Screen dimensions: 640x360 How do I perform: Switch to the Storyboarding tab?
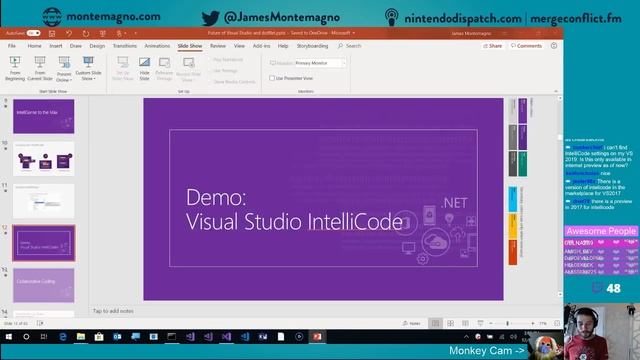tap(312, 46)
